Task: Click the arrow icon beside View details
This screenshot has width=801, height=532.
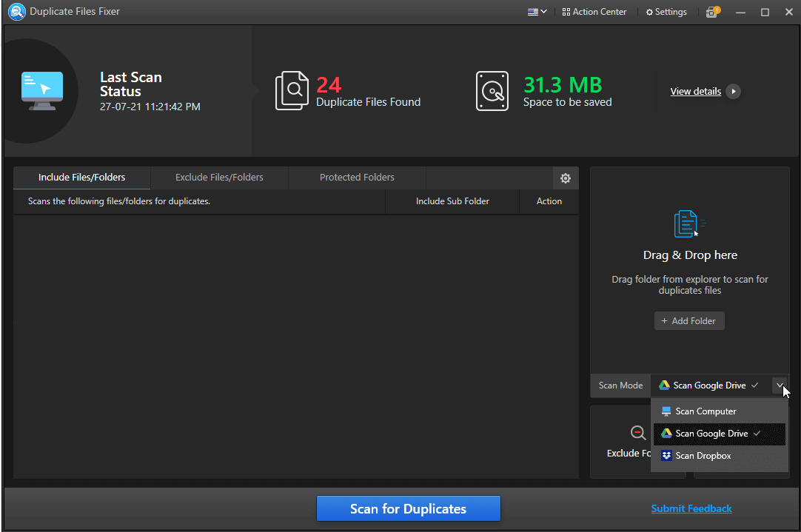Action: (733, 92)
